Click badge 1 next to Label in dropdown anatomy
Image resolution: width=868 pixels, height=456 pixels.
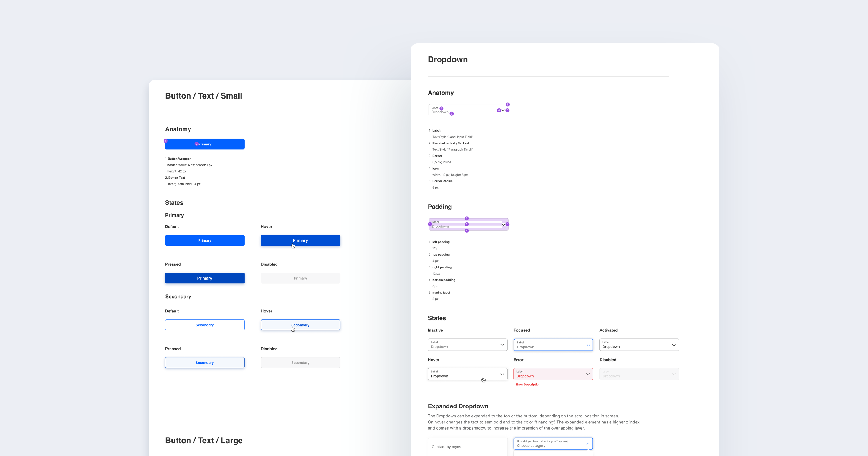(442, 108)
